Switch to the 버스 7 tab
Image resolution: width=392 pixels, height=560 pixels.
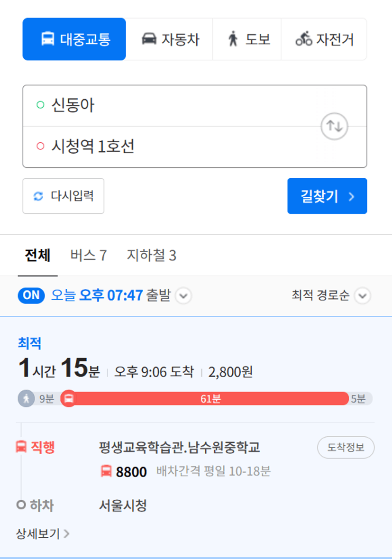[89, 256]
